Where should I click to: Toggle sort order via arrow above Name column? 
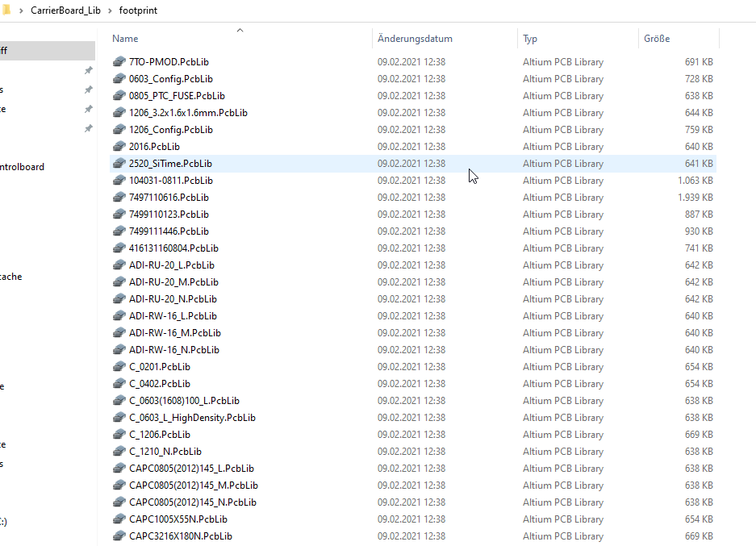(240, 31)
